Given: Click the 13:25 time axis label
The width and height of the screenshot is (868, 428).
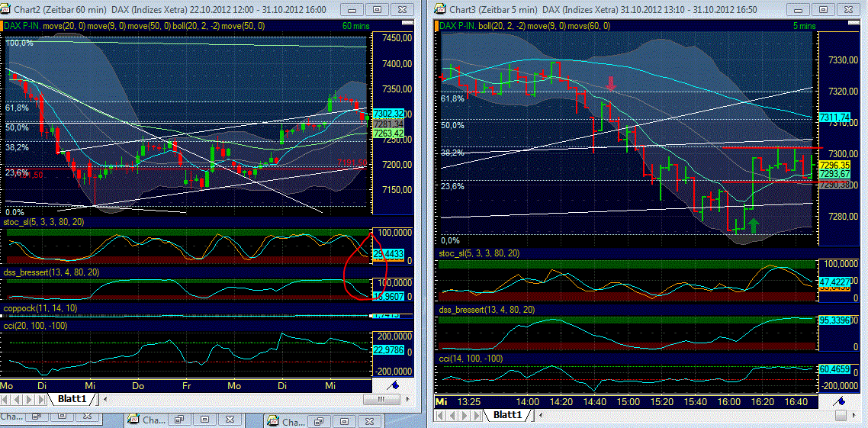Looking at the screenshot, I should pos(468,401).
